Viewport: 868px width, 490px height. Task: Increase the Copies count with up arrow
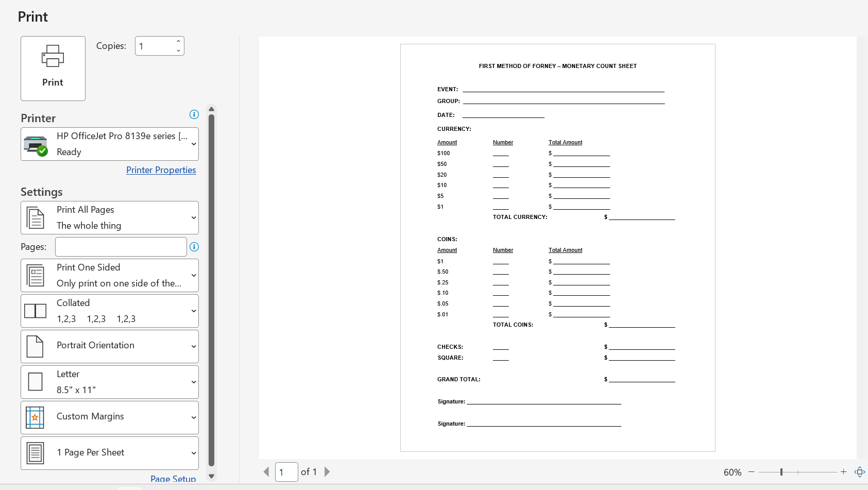click(x=178, y=41)
